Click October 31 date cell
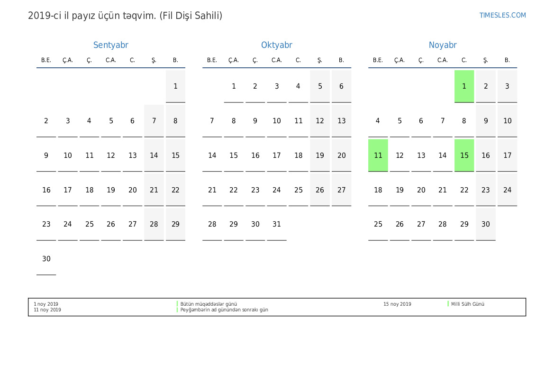The height and width of the screenshot is (392, 554). tap(276, 224)
